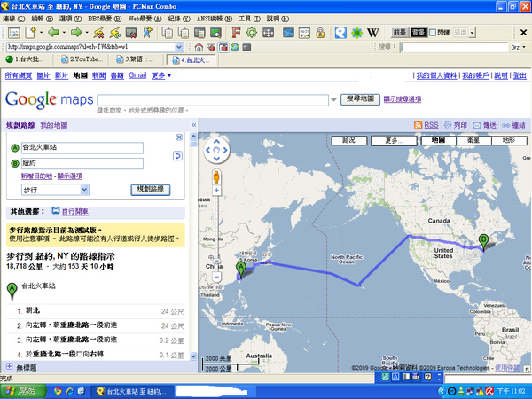Click the padlock lock icon in toolbar

(x=320, y=33)
